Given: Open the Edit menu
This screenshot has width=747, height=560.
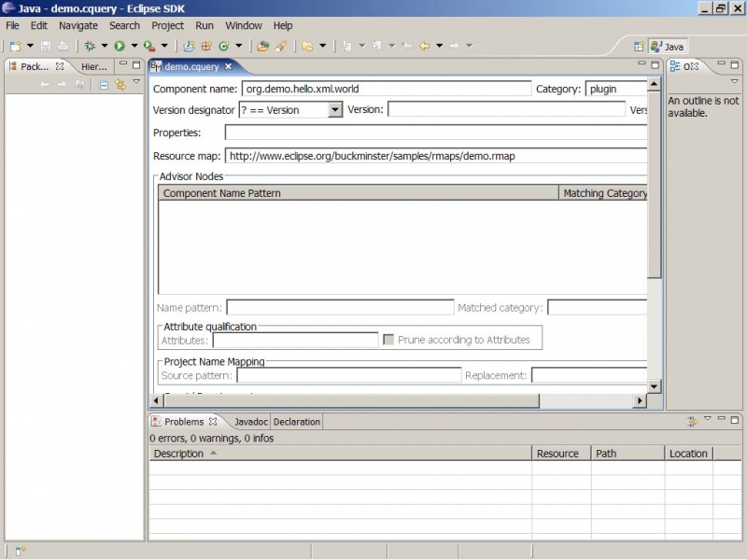Looking at the screenshot, I should tap(39, 26).
